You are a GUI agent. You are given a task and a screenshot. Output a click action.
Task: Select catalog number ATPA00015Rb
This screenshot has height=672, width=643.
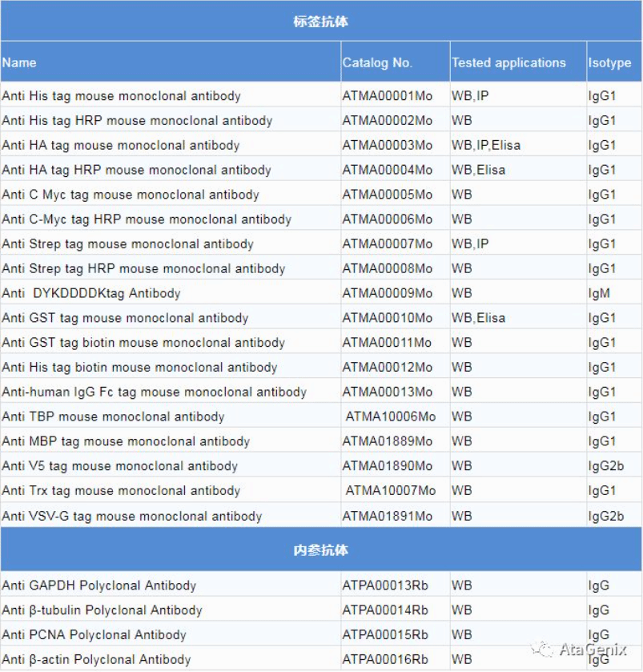385,634
